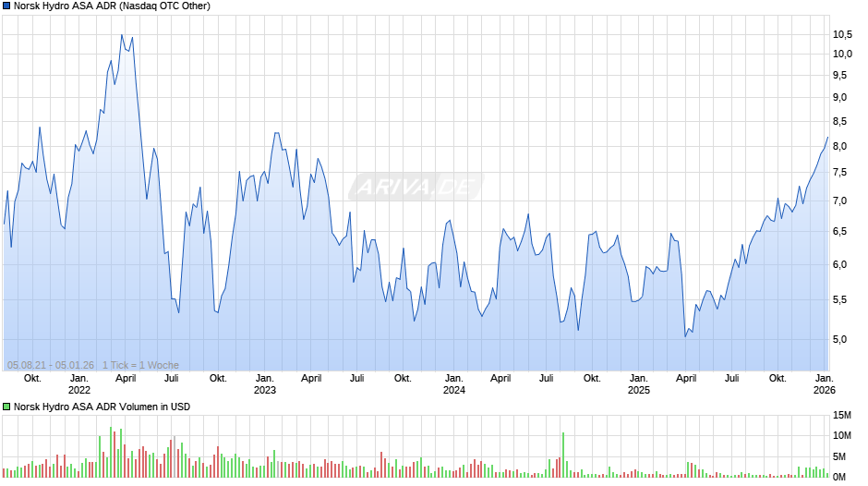Click the 10M volume axis label
The height and width of the screenshot is (486, 868).
click(x=842, y=435)
